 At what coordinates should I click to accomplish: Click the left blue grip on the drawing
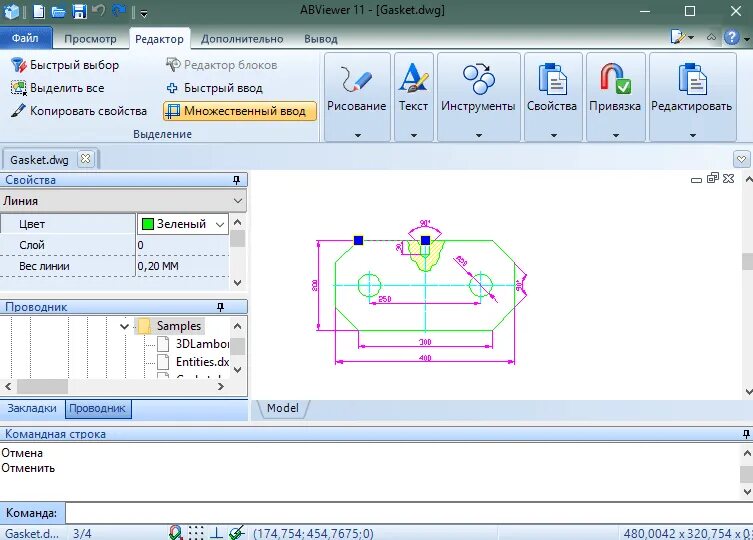(359, 240)
